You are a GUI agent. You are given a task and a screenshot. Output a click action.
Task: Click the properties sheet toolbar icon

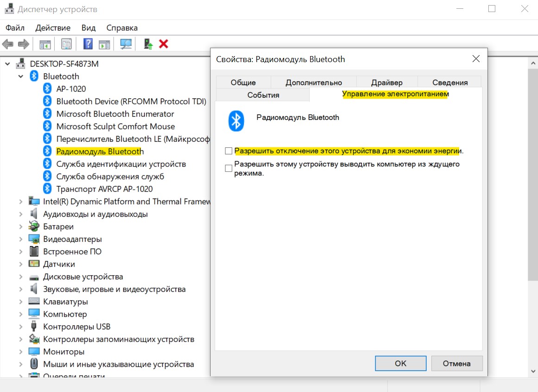[x=66, y=44]
